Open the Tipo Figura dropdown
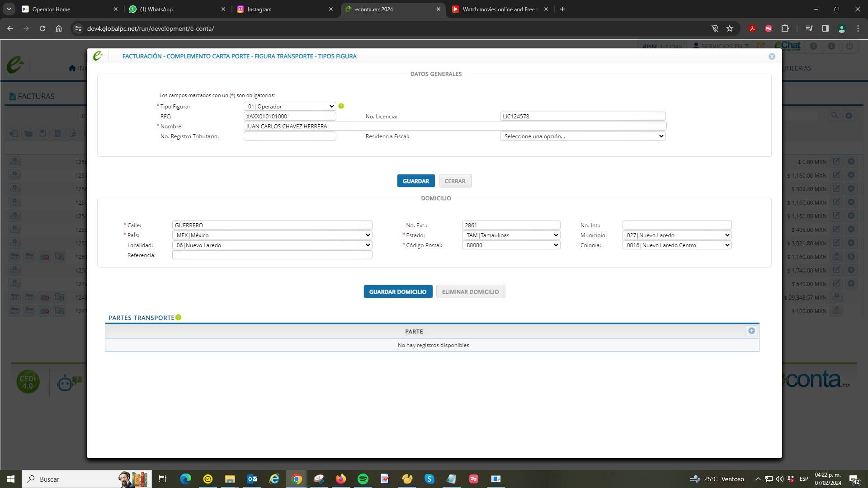The height and width of the screenshot is (488, 868). click(290, 107)
